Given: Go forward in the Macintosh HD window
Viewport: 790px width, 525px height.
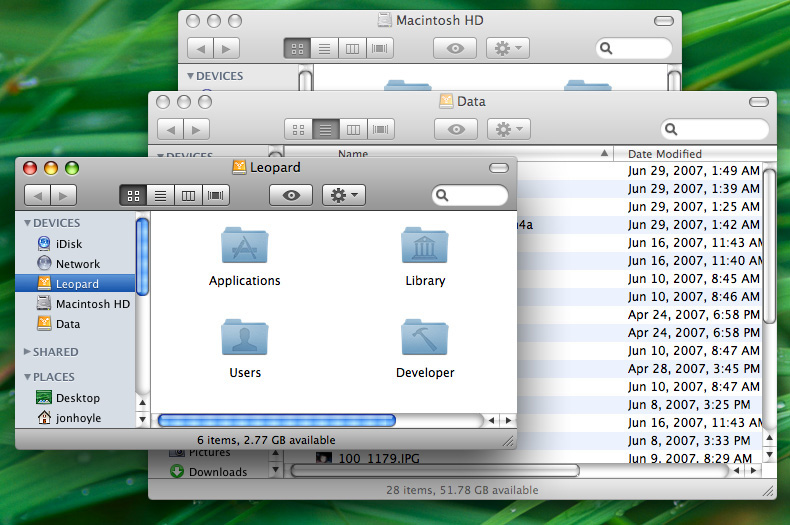Looking at the screenshot, I should click(x=227, y=49).
